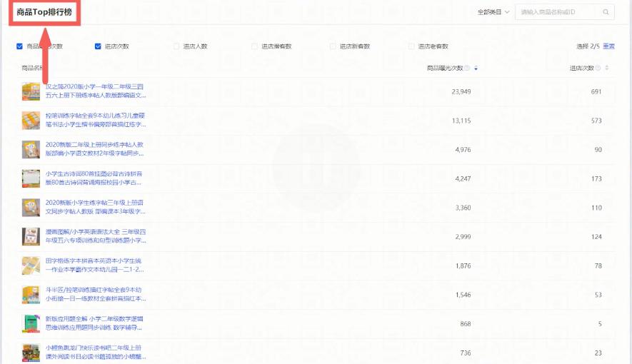This screenshot has height=364, width=632.
Task: Click exposure value 868
Action: click(x=466, y=324)
